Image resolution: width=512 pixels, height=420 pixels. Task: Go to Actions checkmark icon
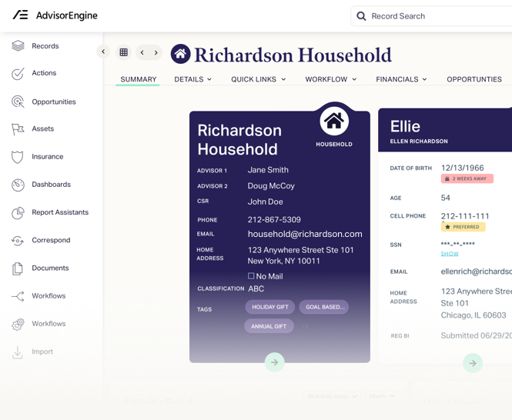18,74
